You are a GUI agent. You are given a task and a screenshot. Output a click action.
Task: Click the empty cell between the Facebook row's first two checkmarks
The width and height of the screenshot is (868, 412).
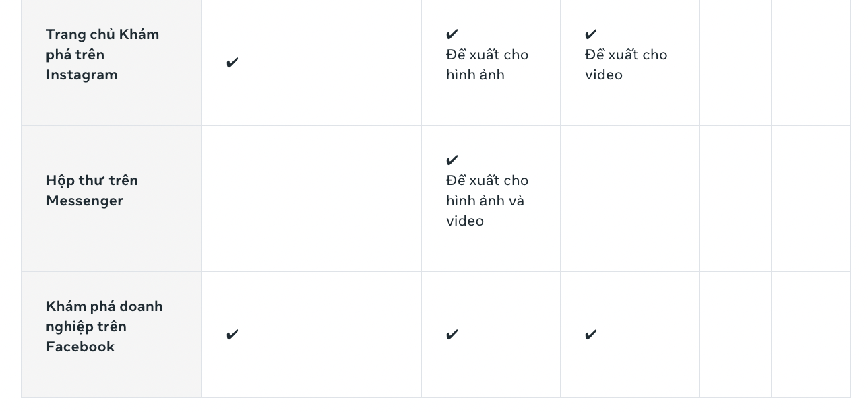click(x=382, y=335)
